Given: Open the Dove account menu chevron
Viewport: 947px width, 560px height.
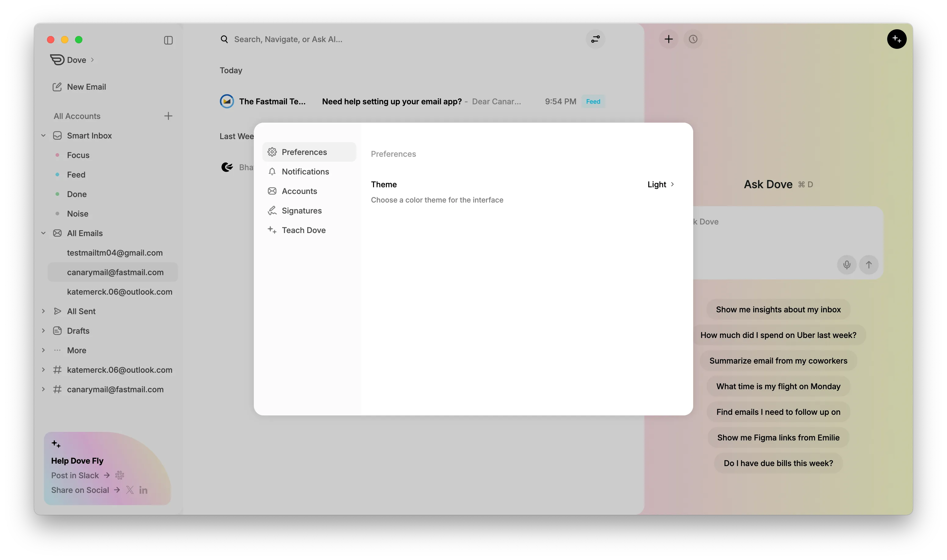Looking at the screenshot, I should (92, 60).
